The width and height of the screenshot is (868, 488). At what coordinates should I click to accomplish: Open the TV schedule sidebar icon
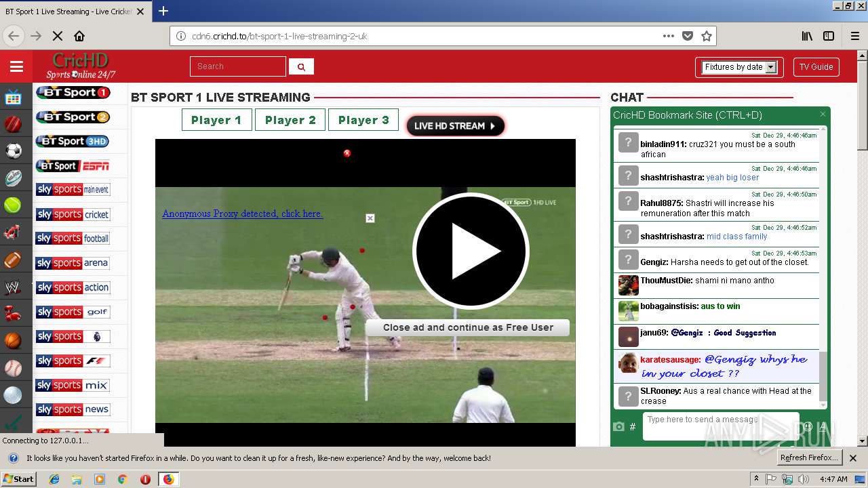14,98
